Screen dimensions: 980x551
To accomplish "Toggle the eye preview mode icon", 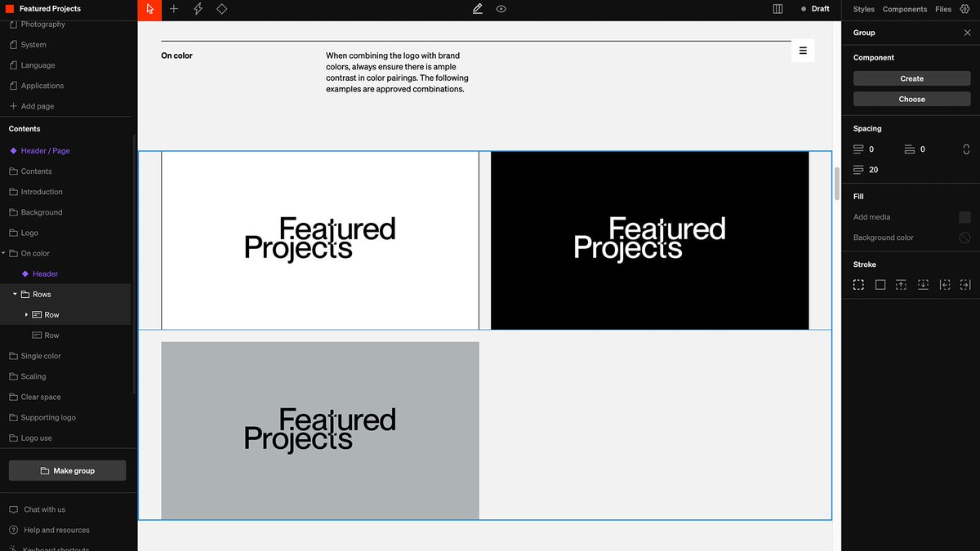I will [501, 9].
